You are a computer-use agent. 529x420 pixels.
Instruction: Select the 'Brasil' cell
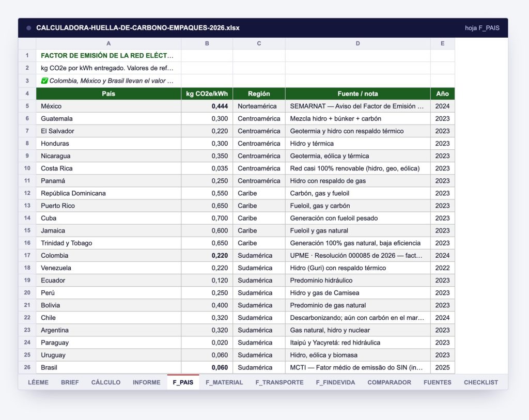tap(108, 367)
